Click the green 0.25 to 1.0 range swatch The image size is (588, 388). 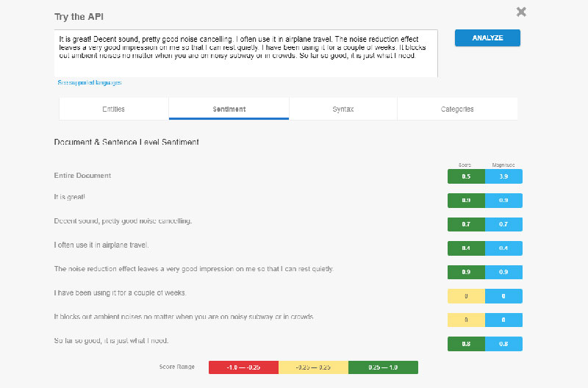click(x=383, y=367)
